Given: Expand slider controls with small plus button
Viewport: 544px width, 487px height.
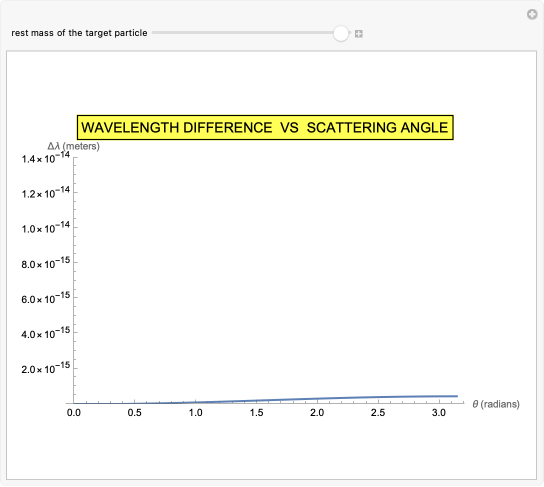Looking at the screenshot, I should point(359,34).
